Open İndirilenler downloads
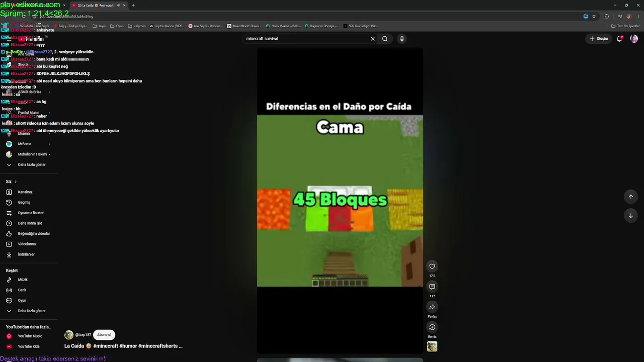 click(x=29, y=254)
